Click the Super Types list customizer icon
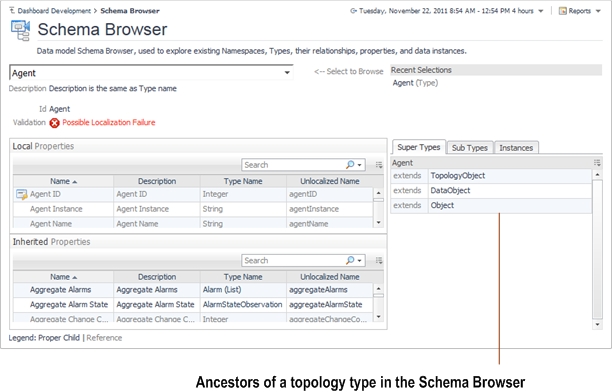The height and width of the screenshot is (392, 612). tap(597, 162)
